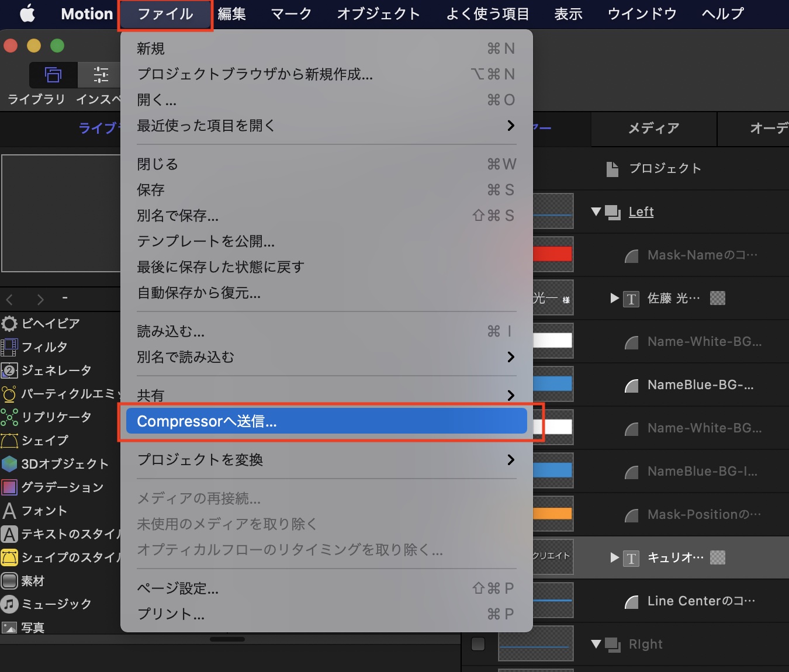
Task: Open the ウインドウ menu in the menu bar
Action: point(642,13)
